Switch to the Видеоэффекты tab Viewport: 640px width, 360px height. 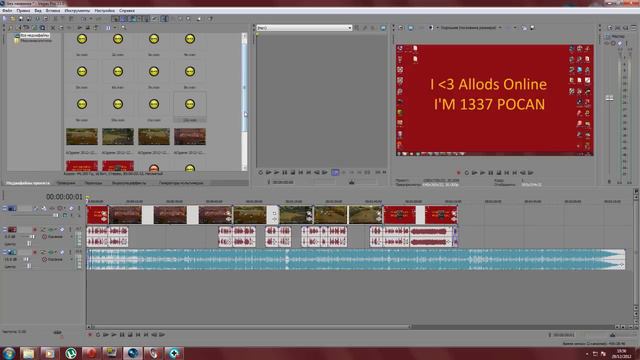coord(129,183)
